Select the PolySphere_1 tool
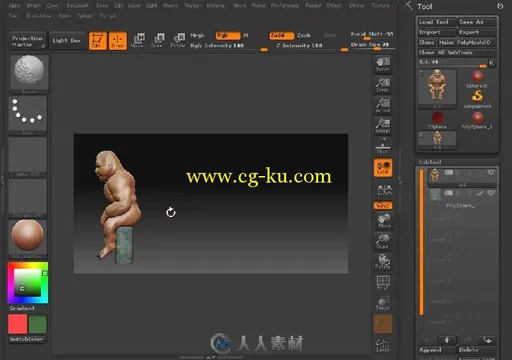Image resolution: width=512 pixels, height=360 pixels. [x=477, y=120]
